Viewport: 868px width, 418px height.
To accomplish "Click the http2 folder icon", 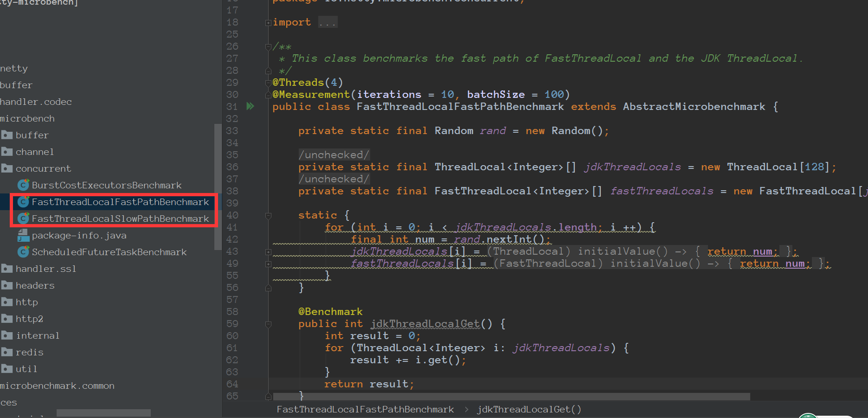I will pyautogui.click(x=7, y=319).
